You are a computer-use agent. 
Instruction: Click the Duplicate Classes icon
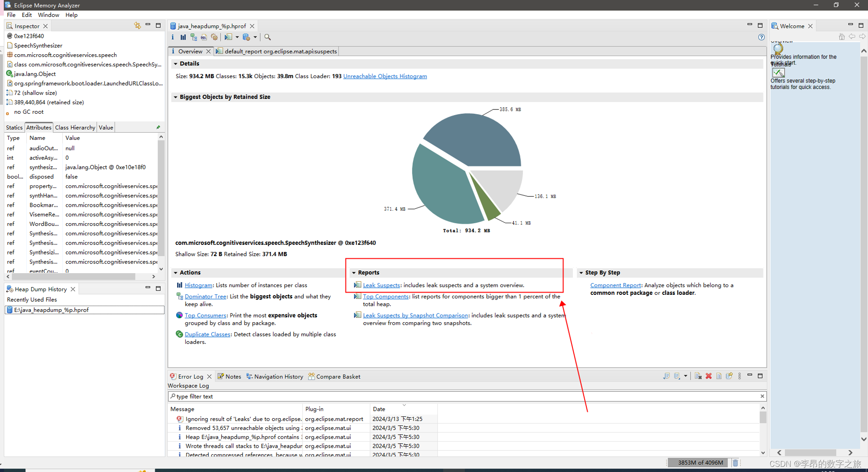180,333
